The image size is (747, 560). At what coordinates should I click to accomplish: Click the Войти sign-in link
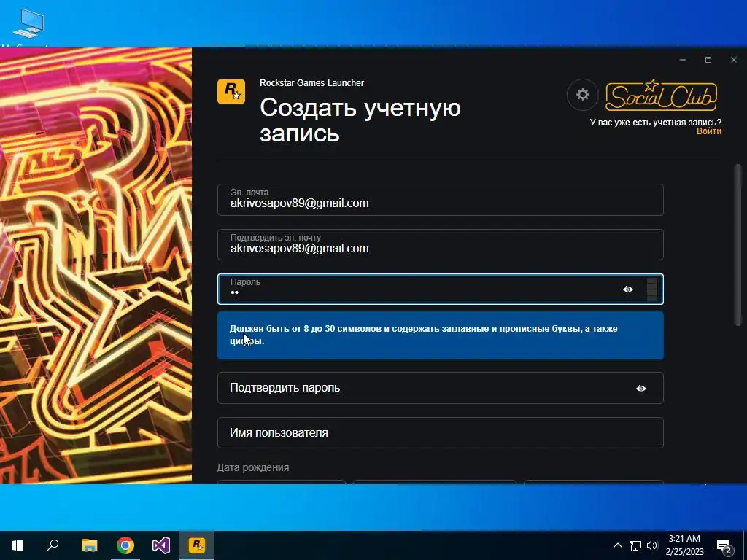(x=709, y=131)
